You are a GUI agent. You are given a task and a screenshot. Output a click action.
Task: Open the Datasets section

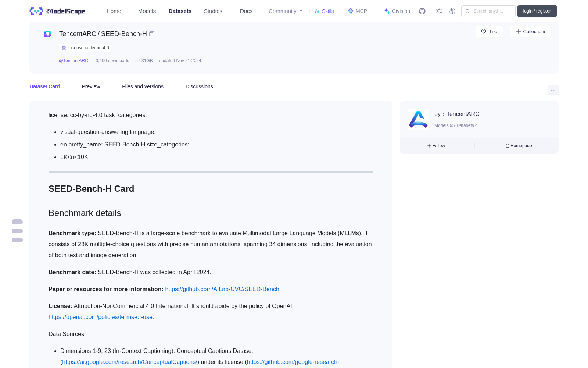click(180, 11)
